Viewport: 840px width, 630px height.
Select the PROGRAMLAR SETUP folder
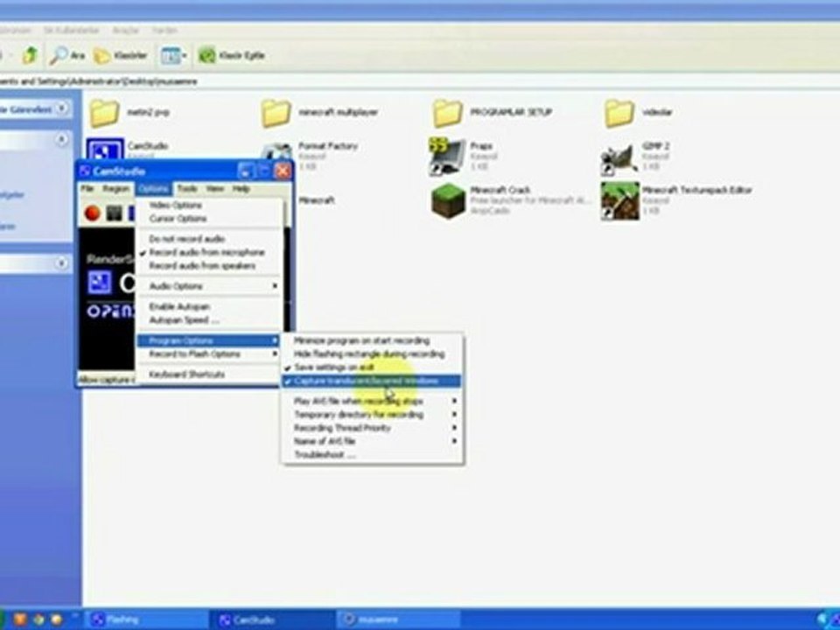pyautogui.click(x=493, y=113)
